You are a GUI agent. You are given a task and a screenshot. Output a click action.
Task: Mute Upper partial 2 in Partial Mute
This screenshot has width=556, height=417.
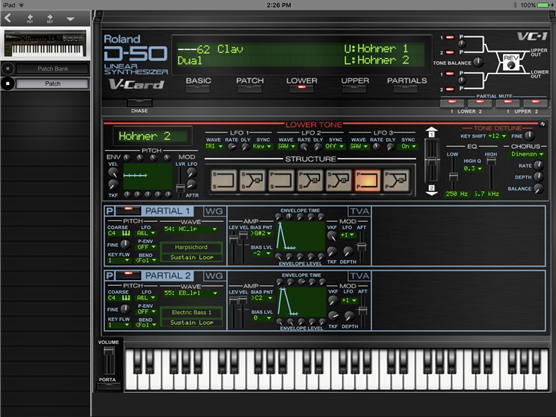[x=535, y=103]
